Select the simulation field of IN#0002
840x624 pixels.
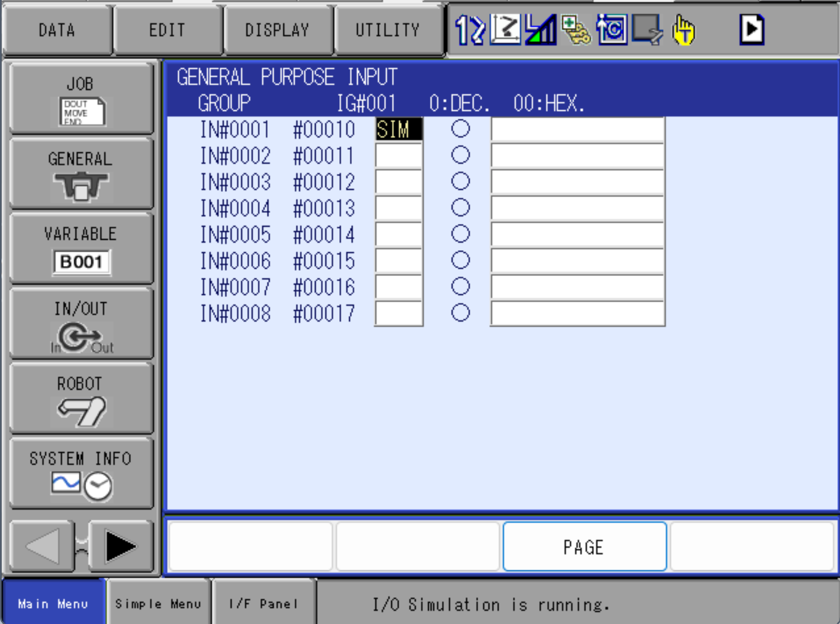pyautogui.click(x=399, y=156)
